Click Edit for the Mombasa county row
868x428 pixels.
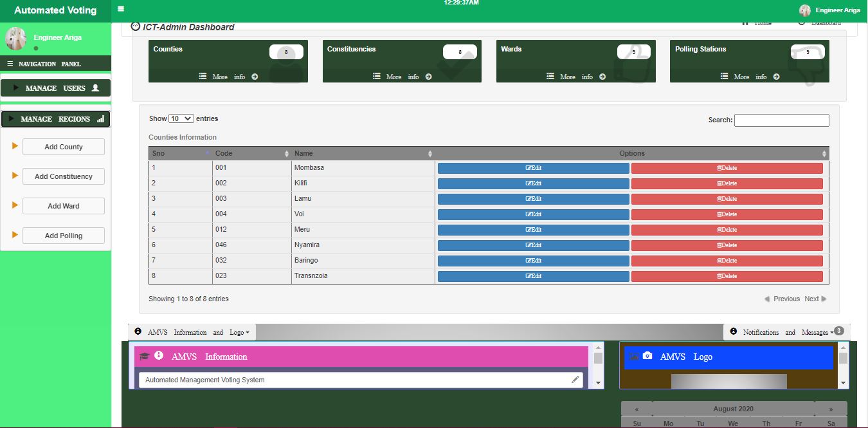[533, 167]
